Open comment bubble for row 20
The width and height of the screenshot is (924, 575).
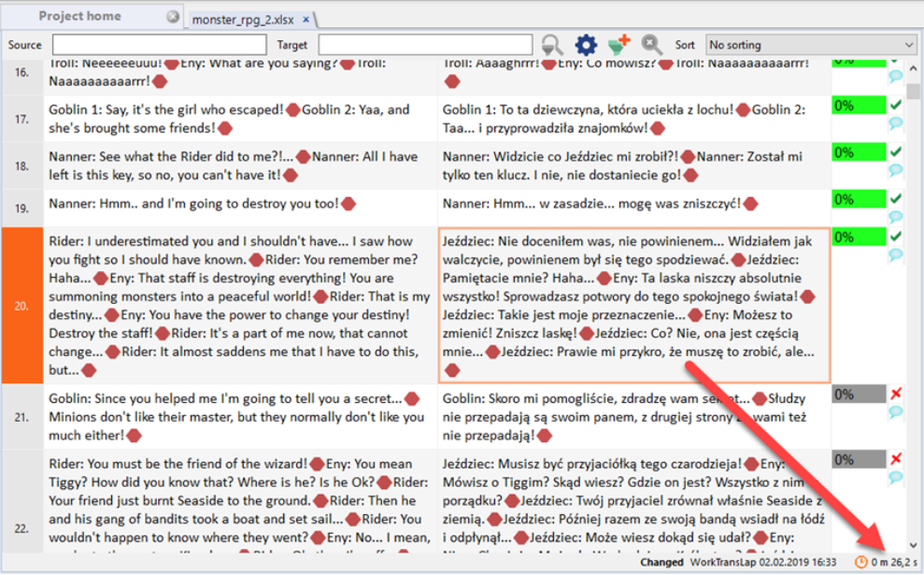(x=896, y=254)
